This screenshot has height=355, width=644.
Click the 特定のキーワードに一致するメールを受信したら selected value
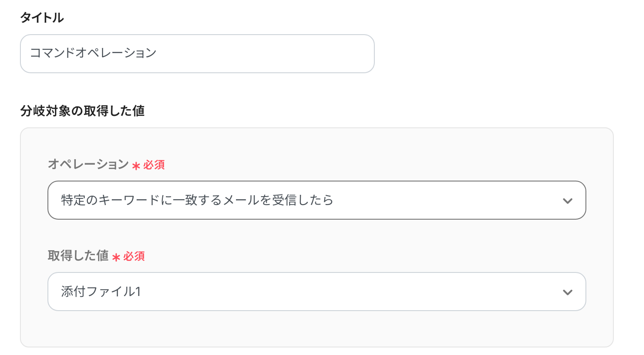click(197, 200)
